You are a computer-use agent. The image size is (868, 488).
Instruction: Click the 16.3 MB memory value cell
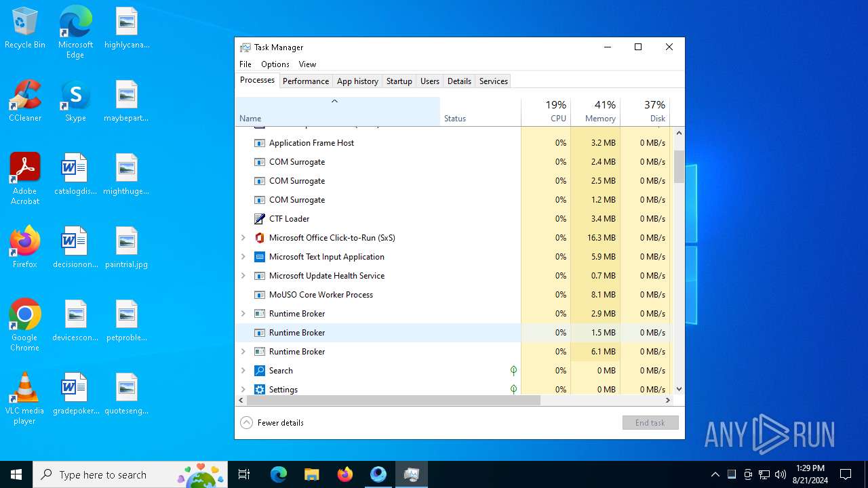pos(595,238)
